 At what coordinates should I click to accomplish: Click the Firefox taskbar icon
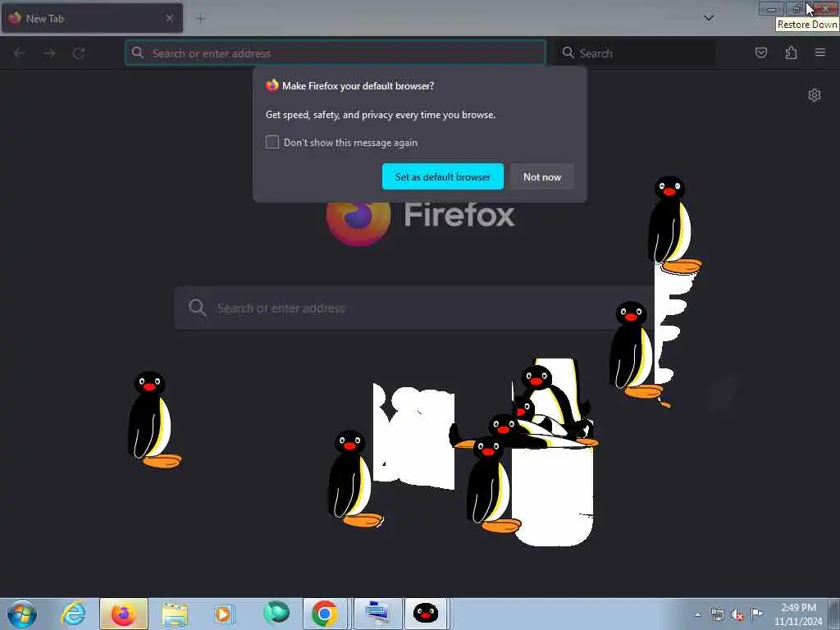coord(123,614)
